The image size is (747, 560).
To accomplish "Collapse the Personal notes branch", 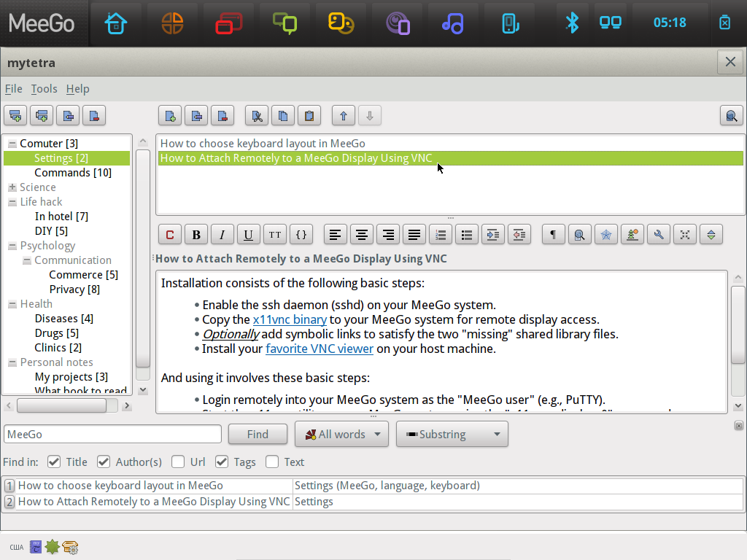I will pyautogui.click(x=12, y=363).
